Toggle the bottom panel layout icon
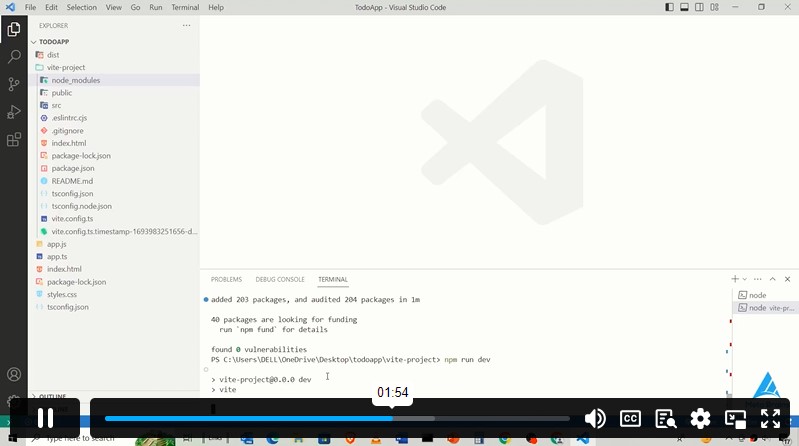This screenshot has width=799, height=446. 684,7
